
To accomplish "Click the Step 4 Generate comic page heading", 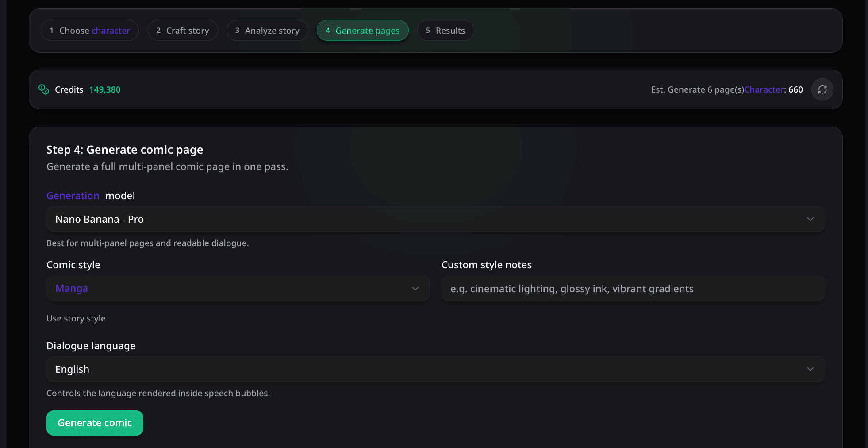I will [x=125, y=150].
